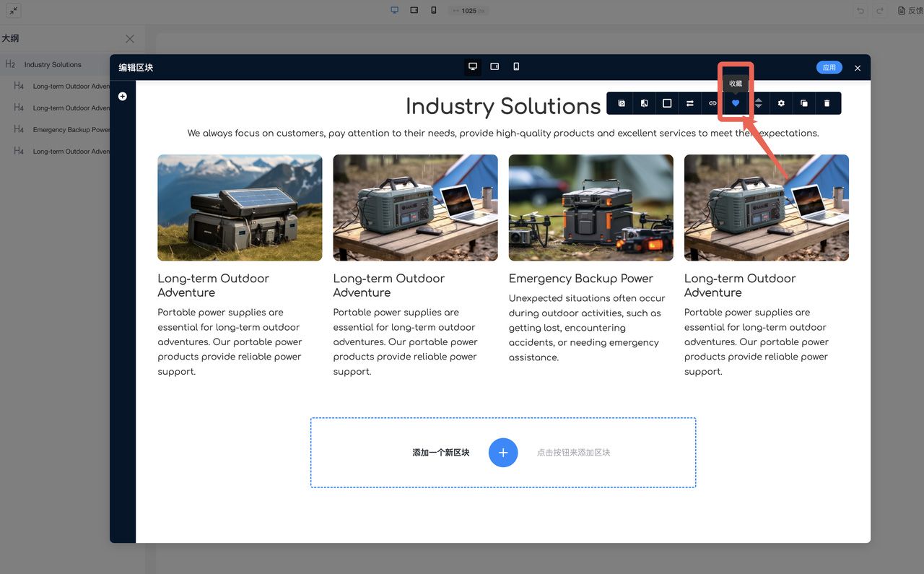The width and height of the screenshot is (924, 574).
Task: Select tablet view in top page toolbar
Action: pyautogui.click(x=414, y=10)
